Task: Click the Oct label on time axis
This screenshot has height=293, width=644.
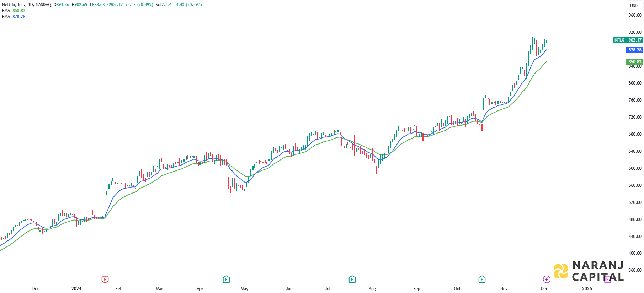Action: pyautogui.click(x=457, y=289)
